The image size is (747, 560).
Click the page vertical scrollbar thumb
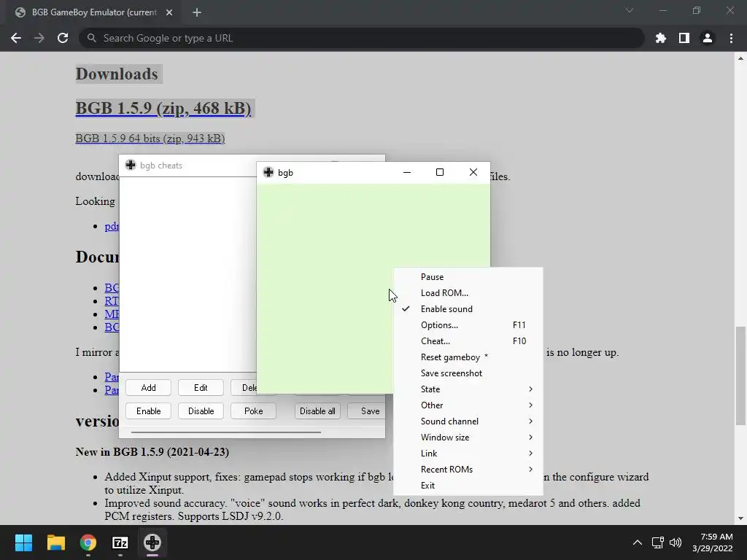coord(740,376)
